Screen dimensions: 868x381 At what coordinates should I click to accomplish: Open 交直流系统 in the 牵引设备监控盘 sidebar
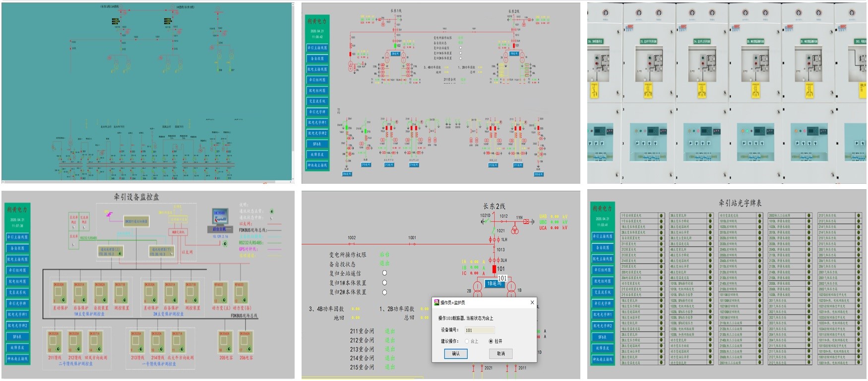17,292
